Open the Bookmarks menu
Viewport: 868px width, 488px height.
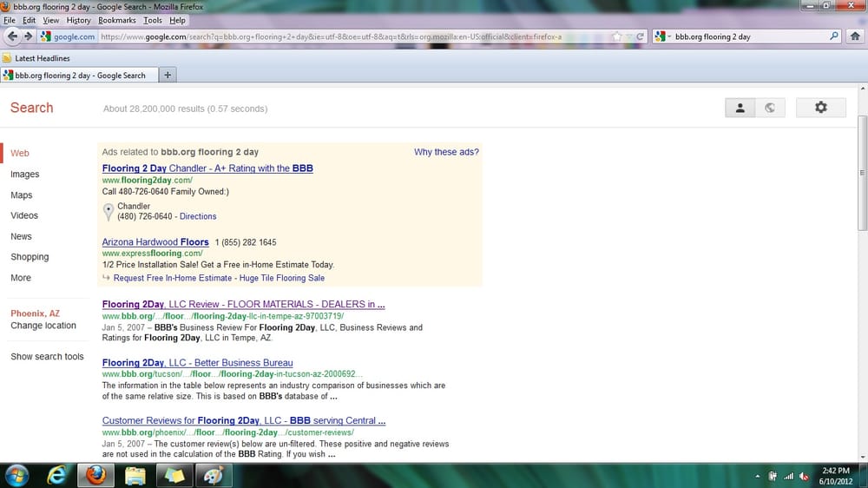[x=117, y=21]
